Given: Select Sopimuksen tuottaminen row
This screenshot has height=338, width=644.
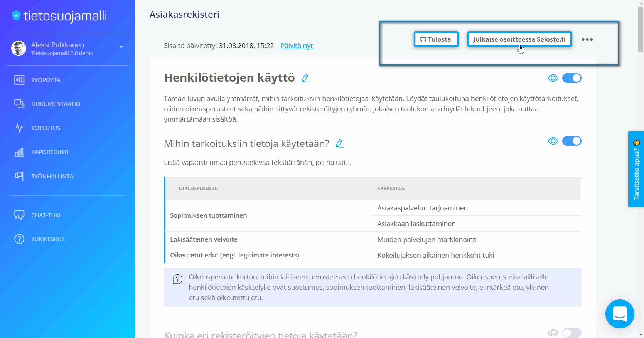Looking at the screenshot, I should click(209, 215).
